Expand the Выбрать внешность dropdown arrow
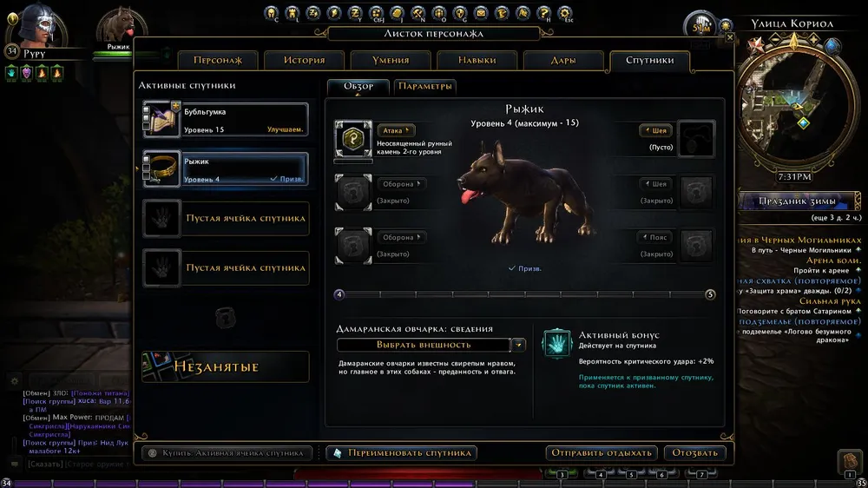 click(x=519, y=345)
